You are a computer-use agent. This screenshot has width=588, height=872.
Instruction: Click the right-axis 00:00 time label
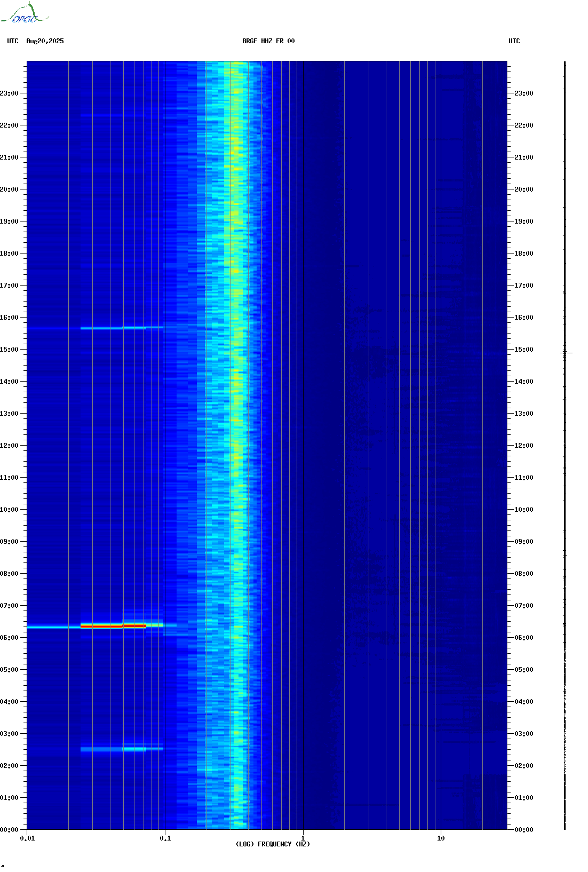524,830
